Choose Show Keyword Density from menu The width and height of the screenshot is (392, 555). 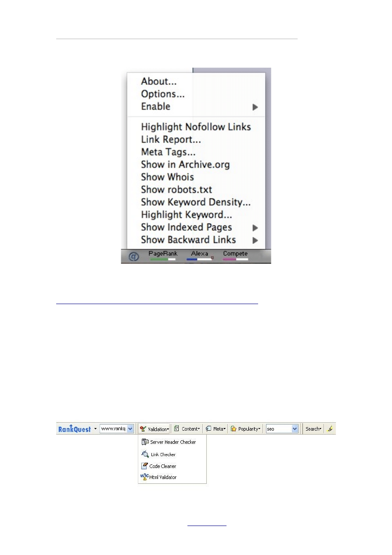(196, 203)
